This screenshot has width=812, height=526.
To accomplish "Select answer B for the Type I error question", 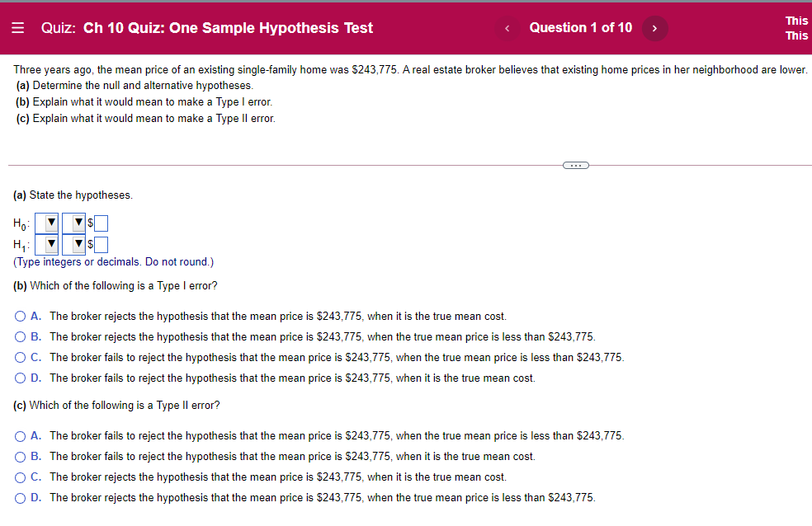I will tap(19, 336).
